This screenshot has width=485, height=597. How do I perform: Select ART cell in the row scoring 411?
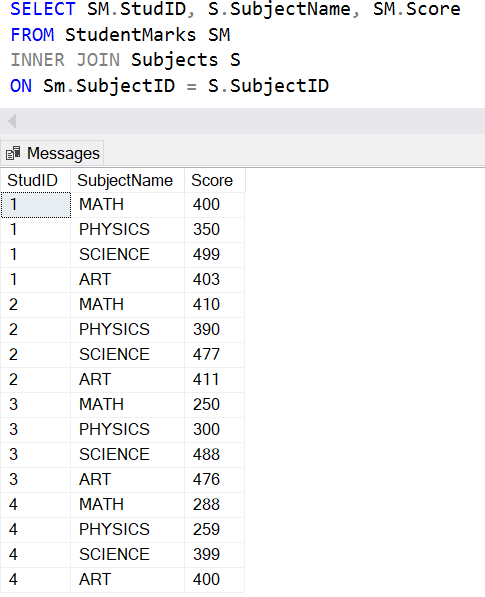pos(128,380)
